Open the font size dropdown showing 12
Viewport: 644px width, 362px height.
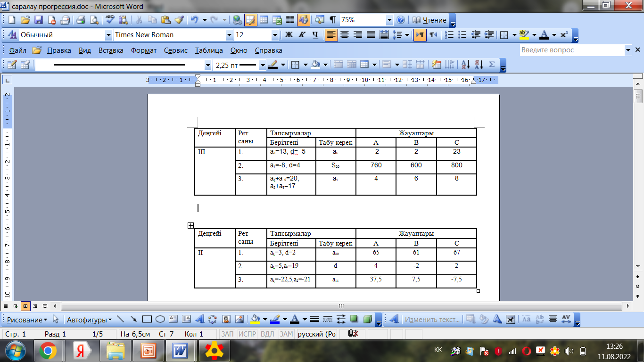(275, 35)
